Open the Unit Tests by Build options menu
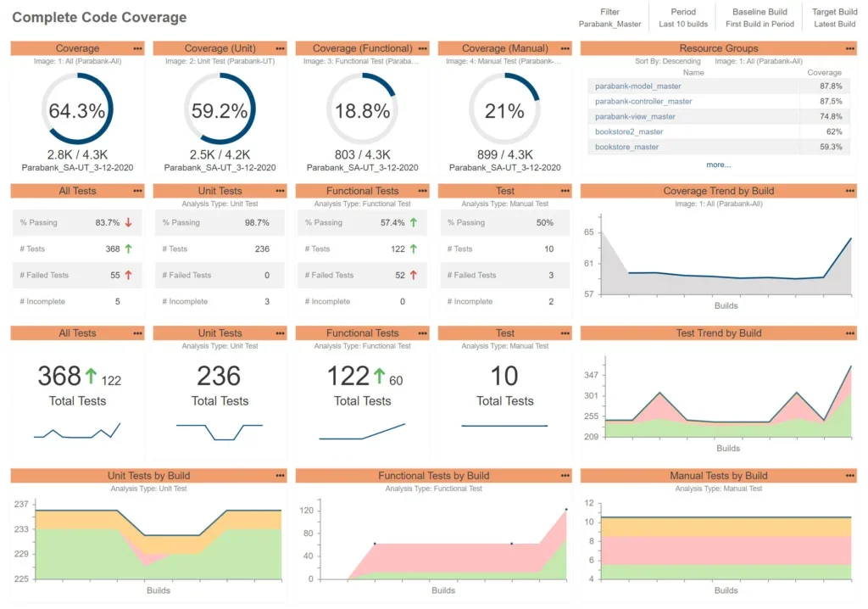 (x=280, y=477)
